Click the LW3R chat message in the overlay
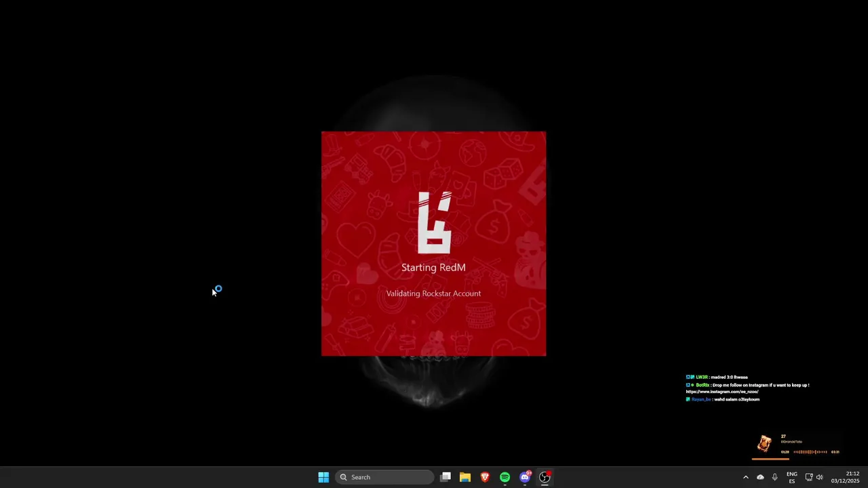868x488 pixels. click(x=717, y=378)
